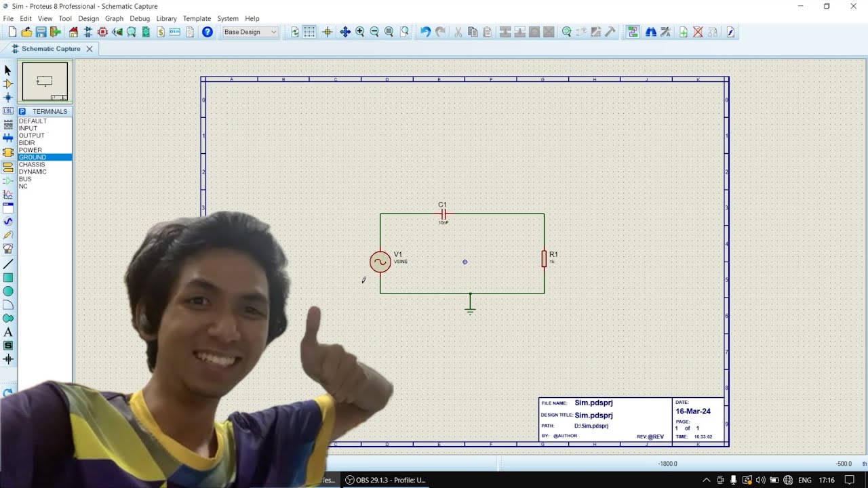Select POWER in the terminals list
Screen dimensions: 868x488
(x=45, y=150)
